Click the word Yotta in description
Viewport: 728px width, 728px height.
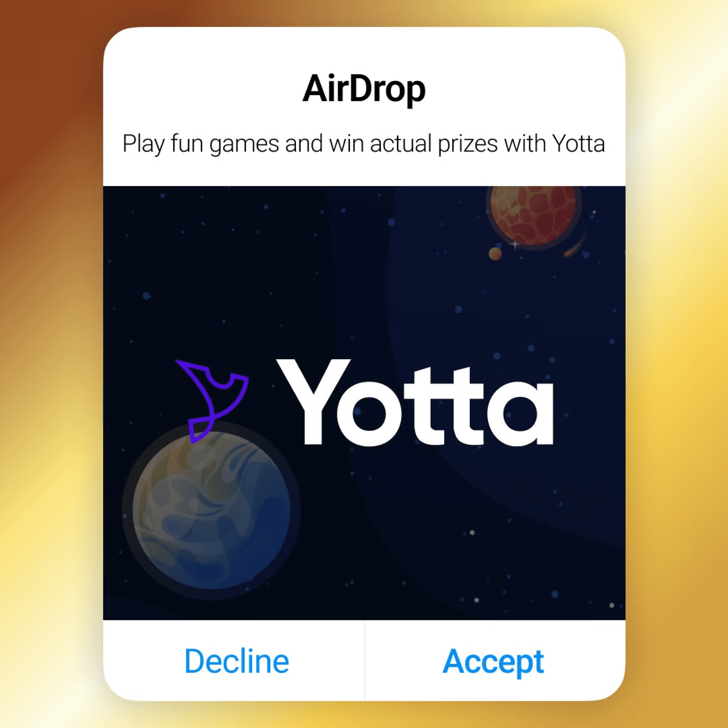(579, 144)
